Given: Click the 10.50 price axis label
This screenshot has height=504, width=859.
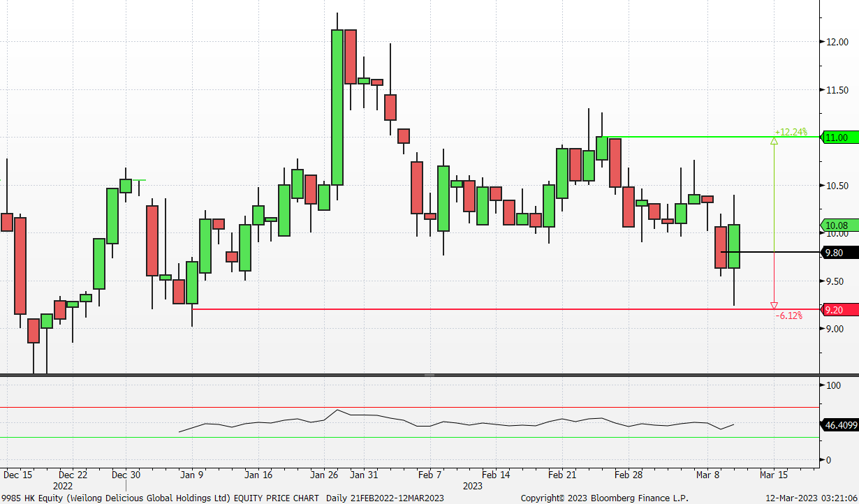Looking at the screenshot, I should [837, 186].
